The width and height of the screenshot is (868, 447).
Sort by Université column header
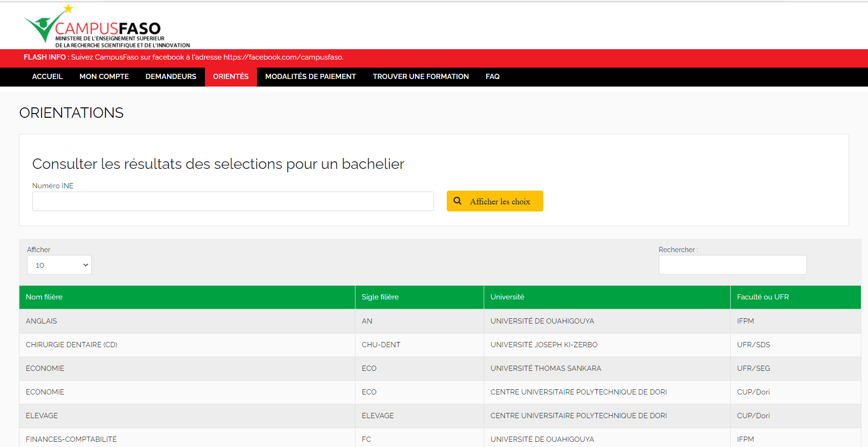click(507, 297)
